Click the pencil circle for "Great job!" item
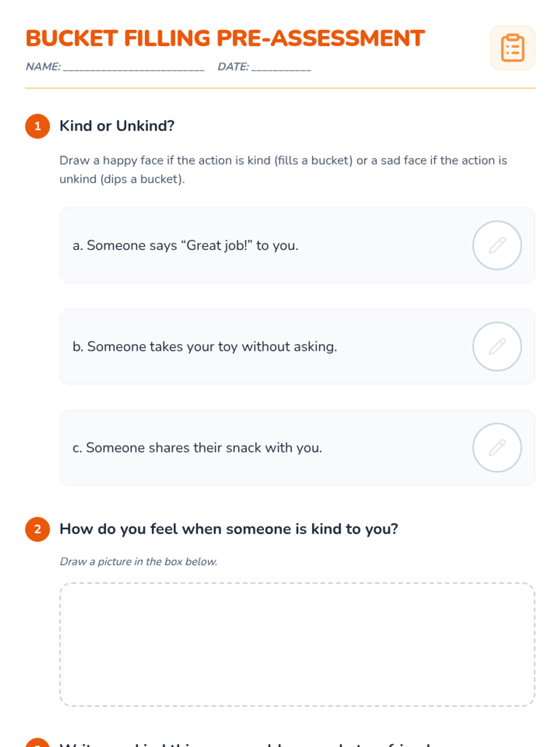560x747 pixels. (497, 245)
